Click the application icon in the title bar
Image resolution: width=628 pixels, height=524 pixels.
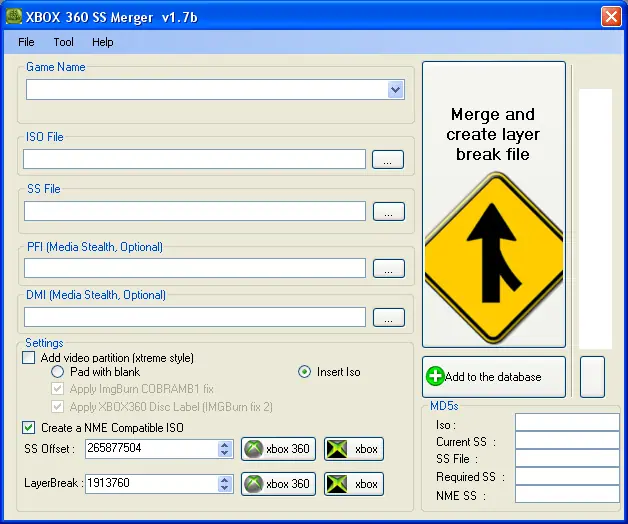coord(14,16)
